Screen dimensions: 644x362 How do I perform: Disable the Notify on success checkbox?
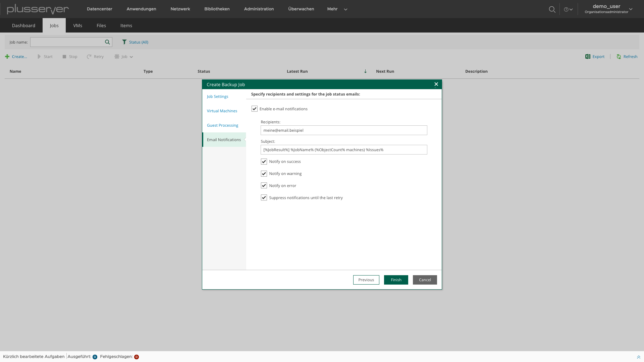[264, 161]
